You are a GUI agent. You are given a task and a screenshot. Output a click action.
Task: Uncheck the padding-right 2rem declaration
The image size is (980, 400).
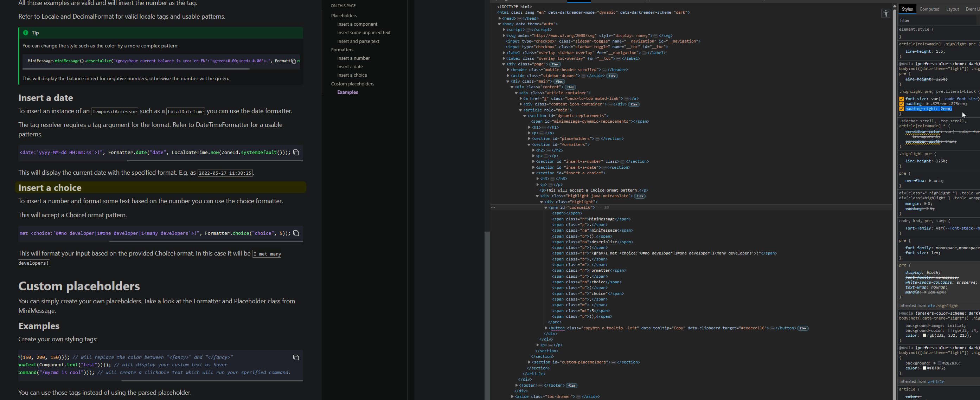(901, 109)
